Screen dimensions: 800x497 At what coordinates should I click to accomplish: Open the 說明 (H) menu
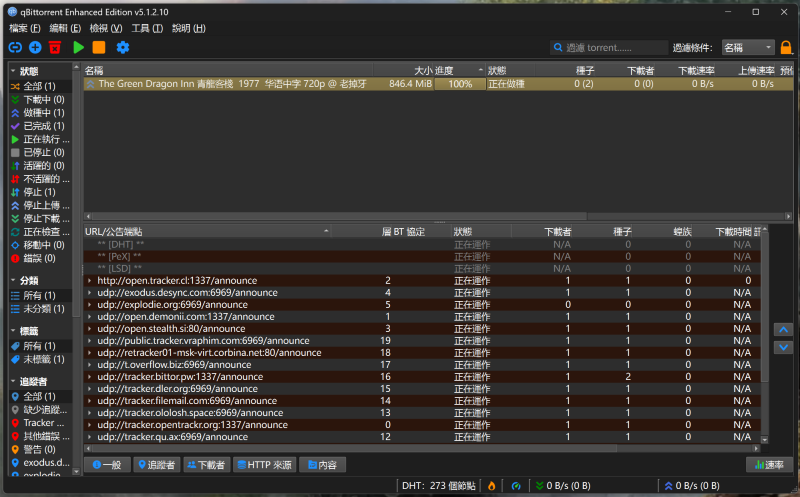pyautogui.click(x=189, y=29)
